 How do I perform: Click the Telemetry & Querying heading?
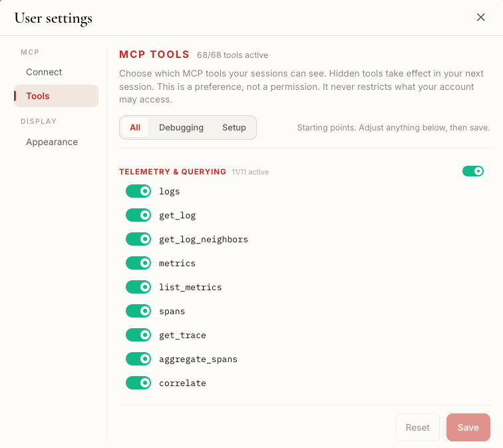click(172, 172)
